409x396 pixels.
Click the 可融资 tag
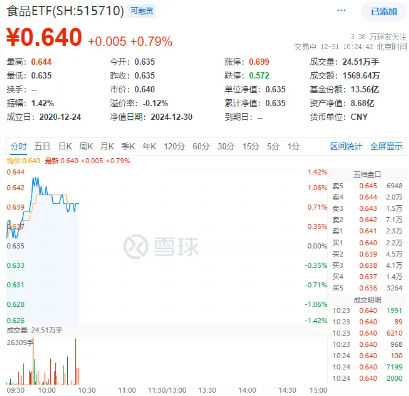(x=142, y=11)
